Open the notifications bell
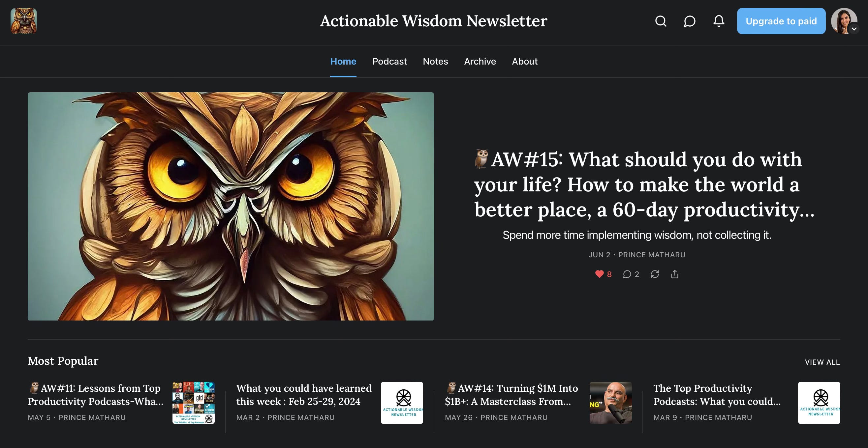Image resolution: width=868 pixels, height=448 pixels. (x=718, y=21)
